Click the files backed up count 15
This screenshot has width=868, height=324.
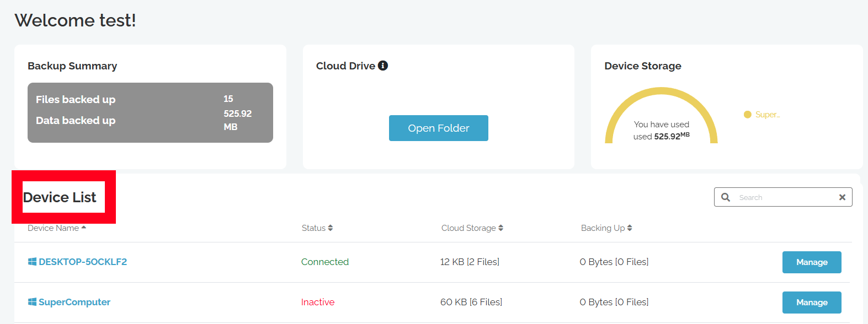228,99
